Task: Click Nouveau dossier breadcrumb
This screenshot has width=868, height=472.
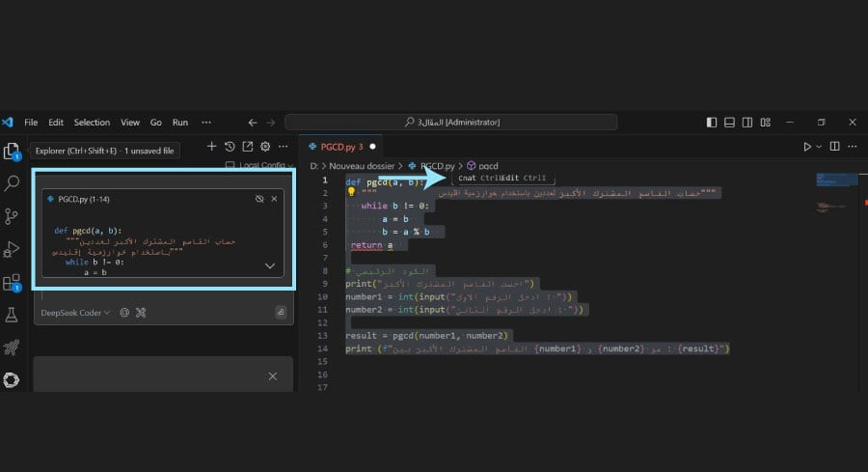Action: [362, 166]
